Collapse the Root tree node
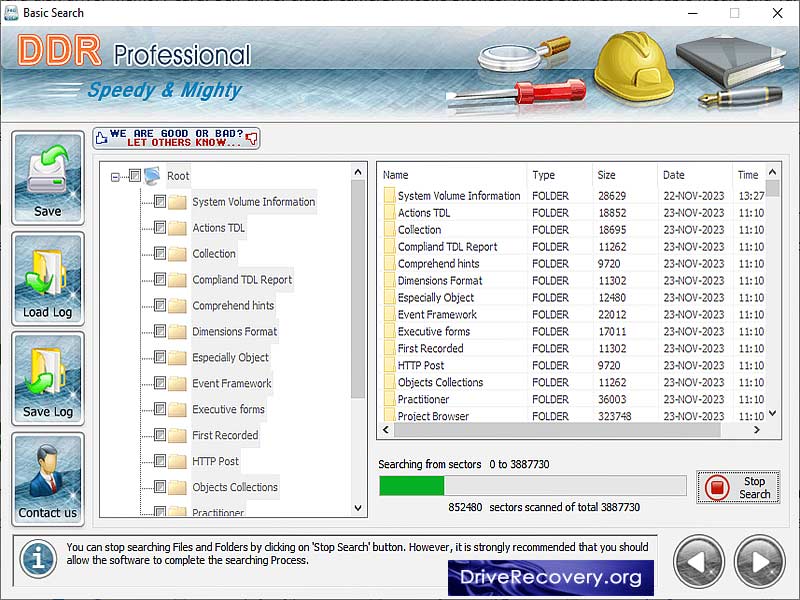The height and width of the screenshot is (600, 800). click(x=115, y=177)
